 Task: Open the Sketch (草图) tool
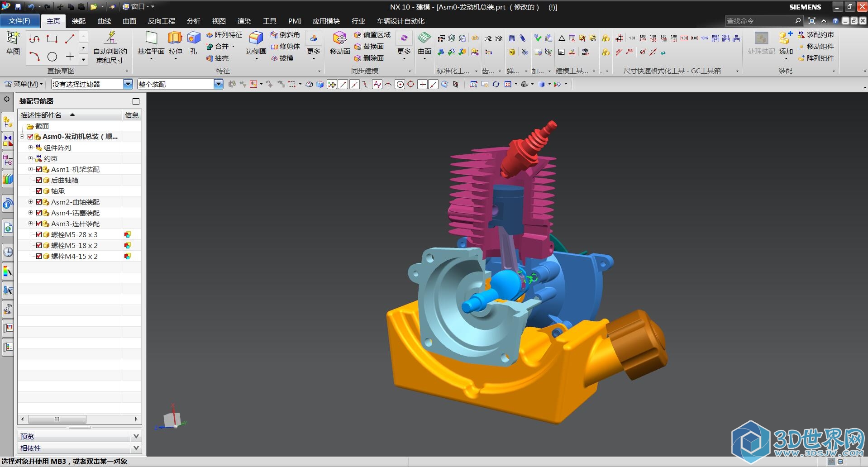pyautogui.click(x=13, y=43)
